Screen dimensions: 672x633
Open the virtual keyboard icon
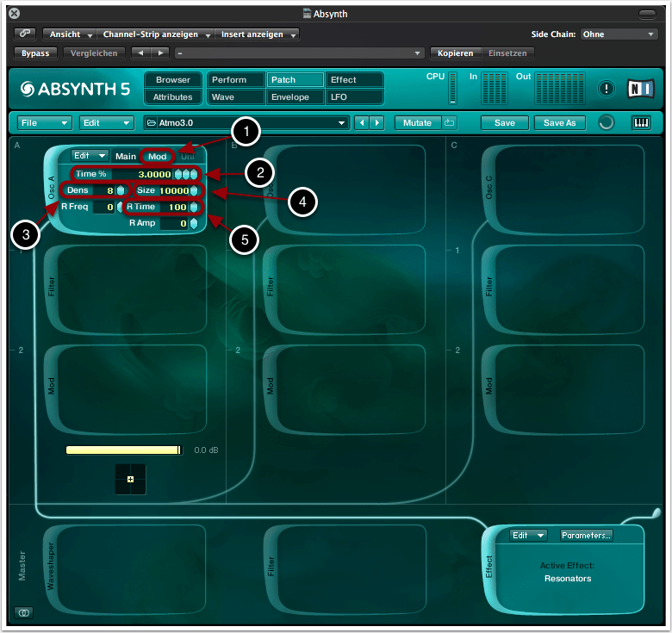point(642,123)
